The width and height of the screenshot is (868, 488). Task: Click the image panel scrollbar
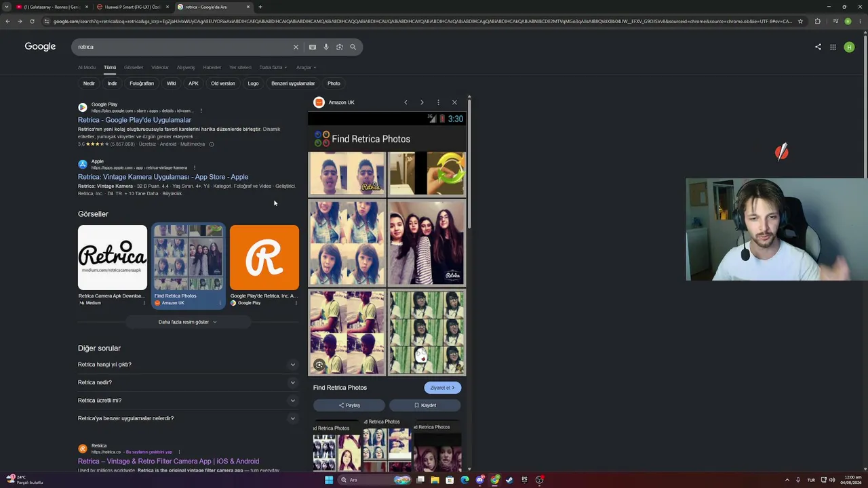(x=469, y=163)
